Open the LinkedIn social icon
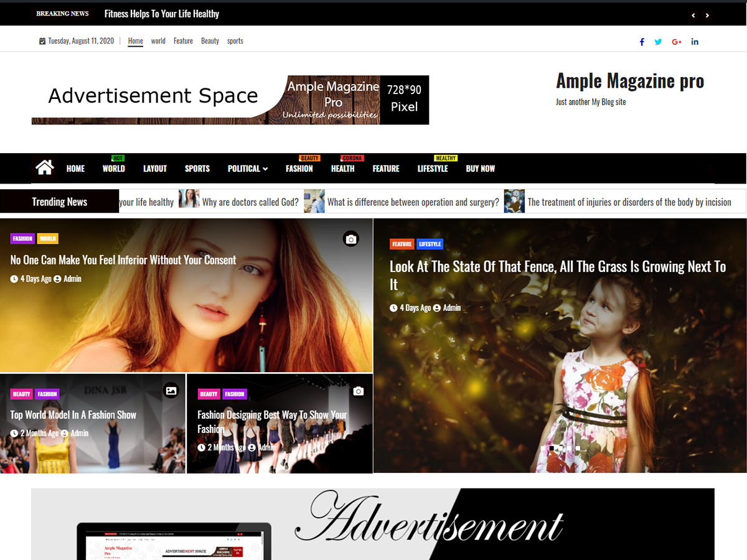This screenshot has width=747, height=560. [695, 42]
